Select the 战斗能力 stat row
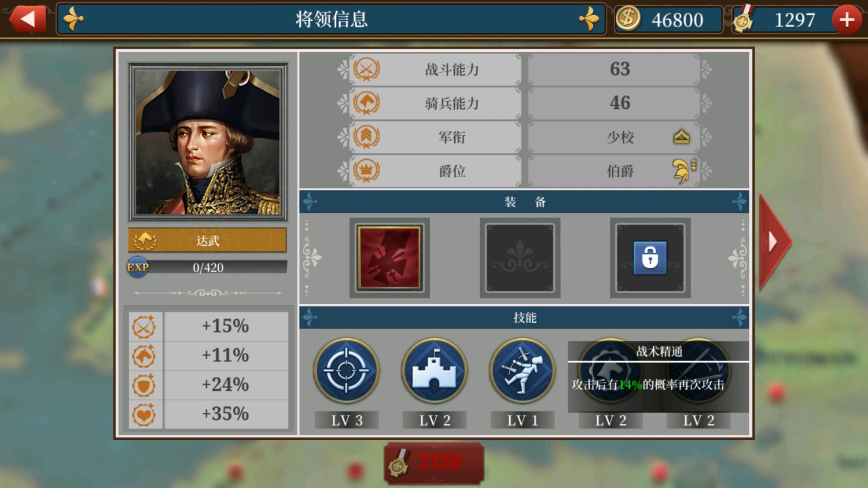 (525, 69)
